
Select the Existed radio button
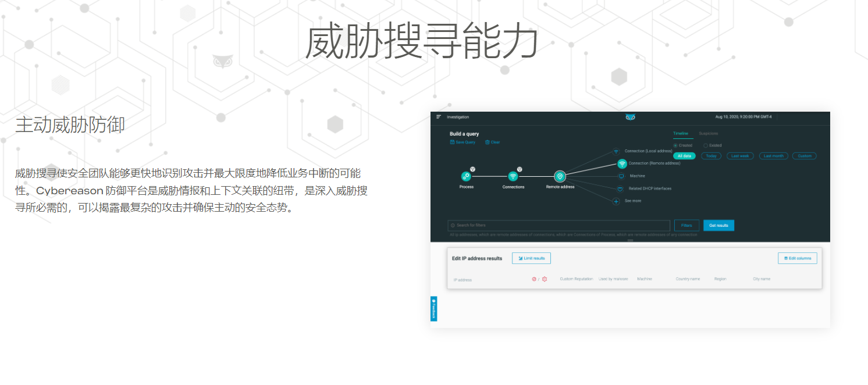tap(706, 145)
